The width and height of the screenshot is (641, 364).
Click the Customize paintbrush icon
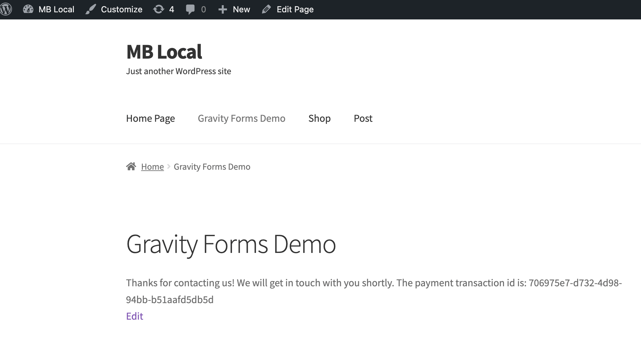pos(91,9)
